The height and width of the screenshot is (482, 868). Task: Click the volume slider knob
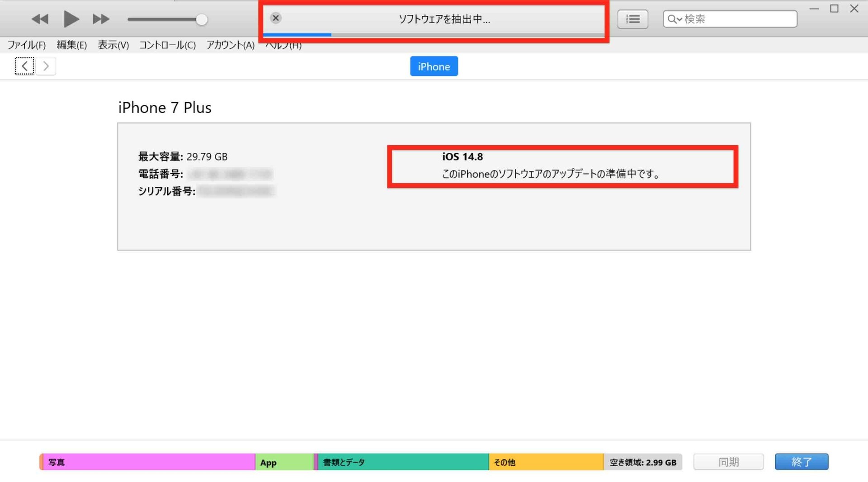pyautogui.click(x=202, y=19)
